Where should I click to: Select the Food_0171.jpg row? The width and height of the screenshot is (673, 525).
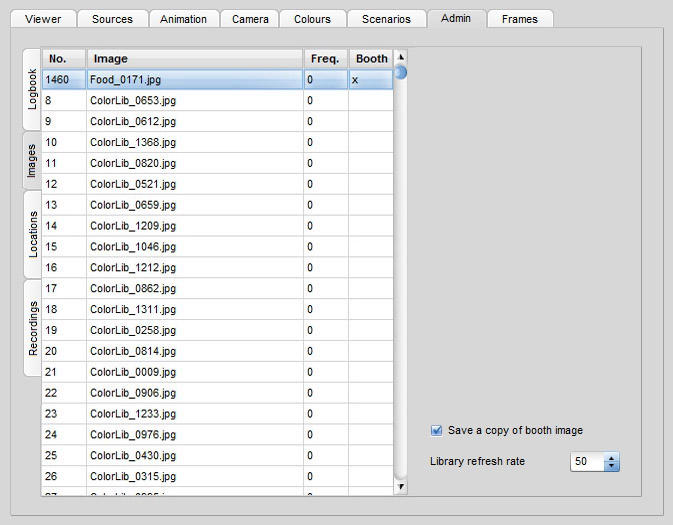(194, 79)
